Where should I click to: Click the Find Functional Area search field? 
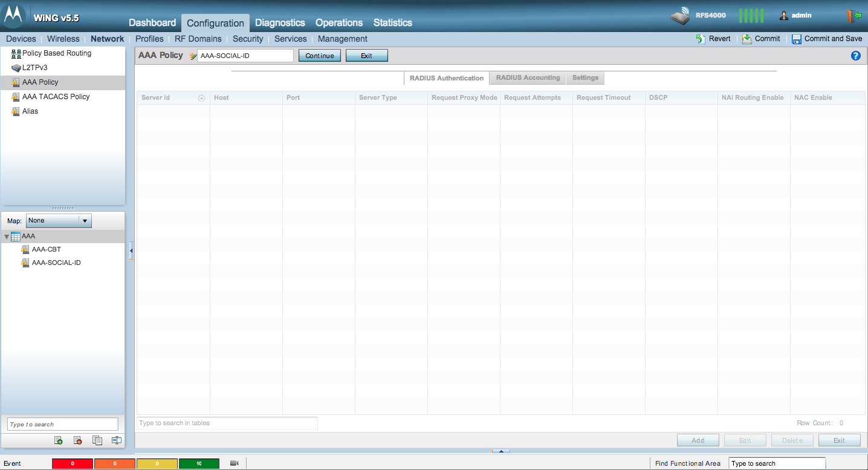coord(777,463)
